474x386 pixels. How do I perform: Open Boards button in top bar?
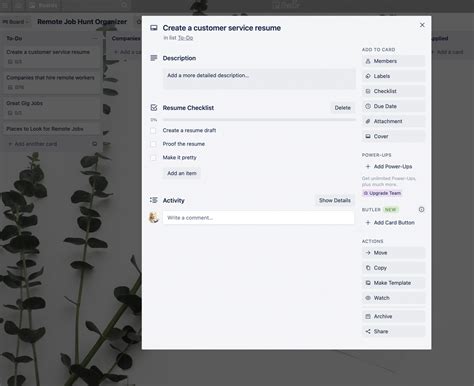pyautogui.click(x=43, y=5)
